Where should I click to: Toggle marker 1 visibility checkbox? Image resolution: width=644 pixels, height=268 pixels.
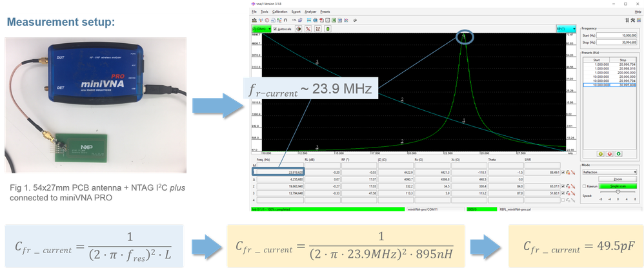click(563, 173)
